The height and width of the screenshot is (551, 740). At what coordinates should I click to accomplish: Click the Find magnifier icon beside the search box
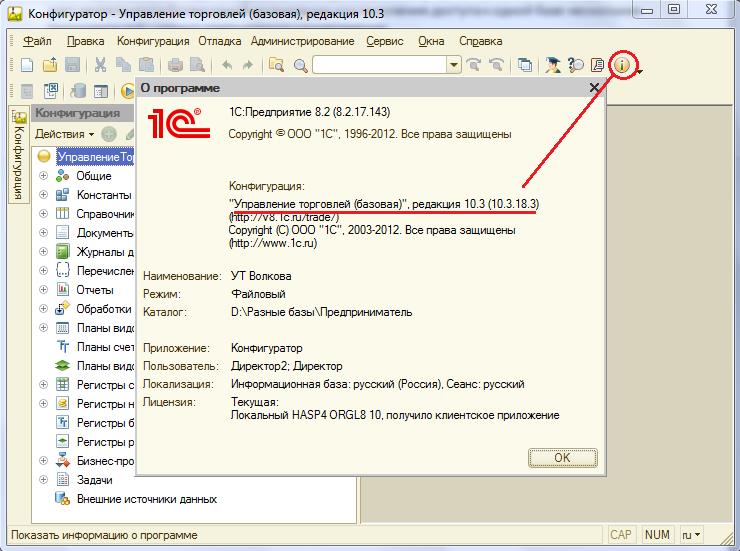pos(301,65)
